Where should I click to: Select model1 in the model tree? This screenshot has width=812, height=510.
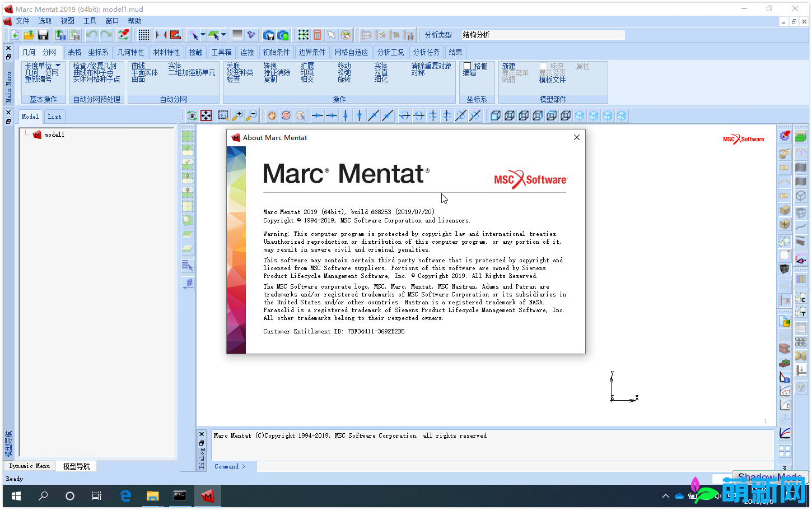[x=54, y=135]
